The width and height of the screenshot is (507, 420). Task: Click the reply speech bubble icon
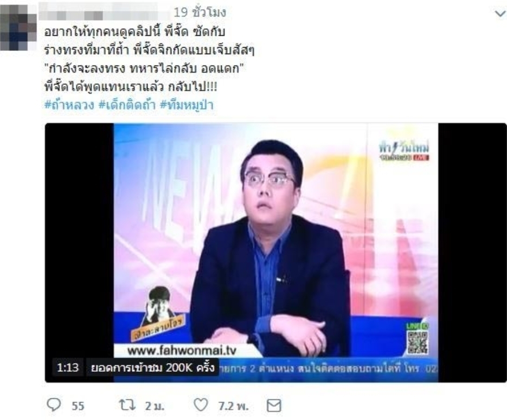pyautogui.click(x=54, y=405)
